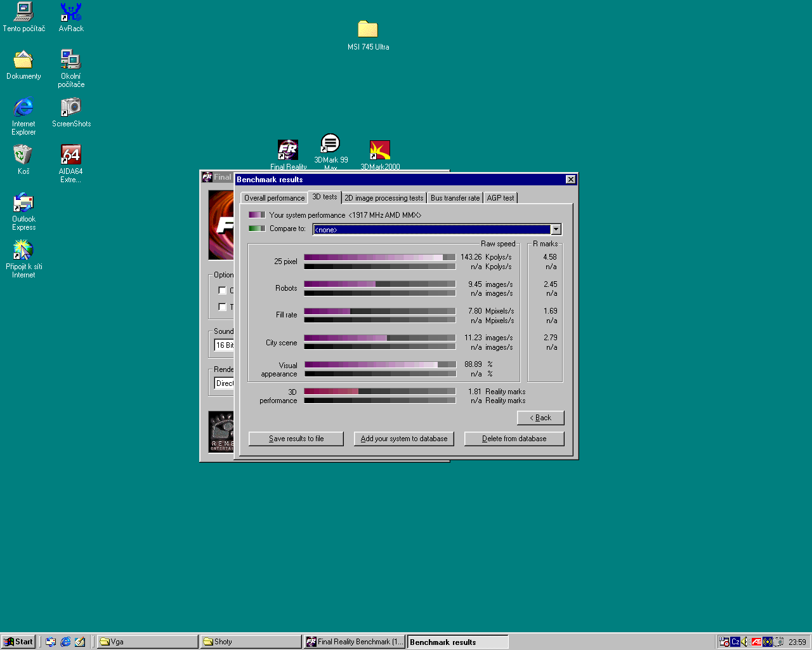This screenshot has height=650, width=812.
Task: Toggle the second Options checkbox
Action: pyautogui.click(x=222, y=307)
